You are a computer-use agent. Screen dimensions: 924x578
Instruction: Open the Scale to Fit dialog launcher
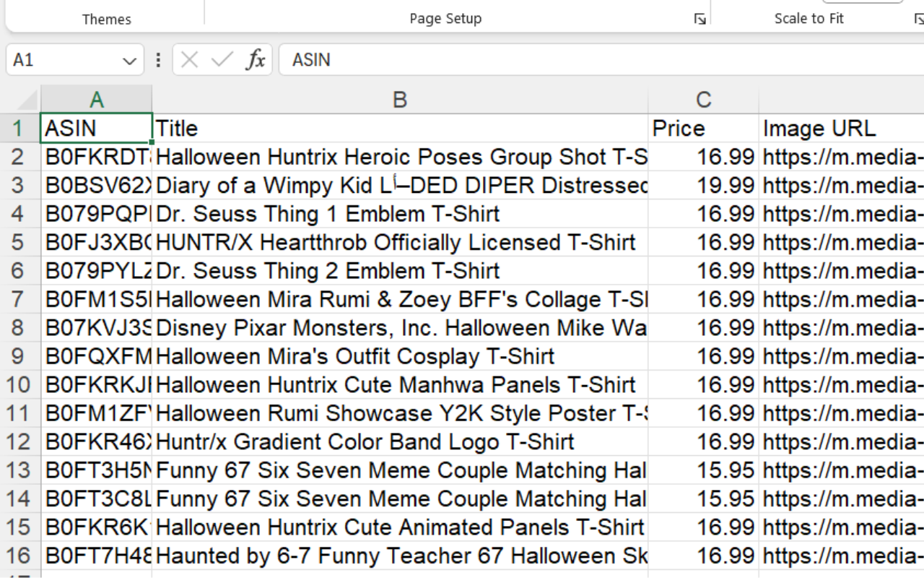point(918,20)
